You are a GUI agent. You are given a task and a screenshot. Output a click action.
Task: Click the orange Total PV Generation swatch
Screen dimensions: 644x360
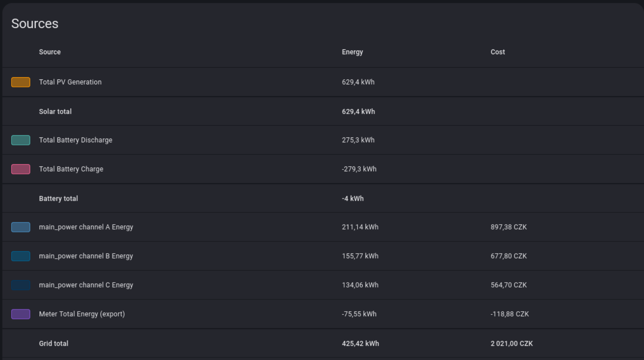point(21,82)
